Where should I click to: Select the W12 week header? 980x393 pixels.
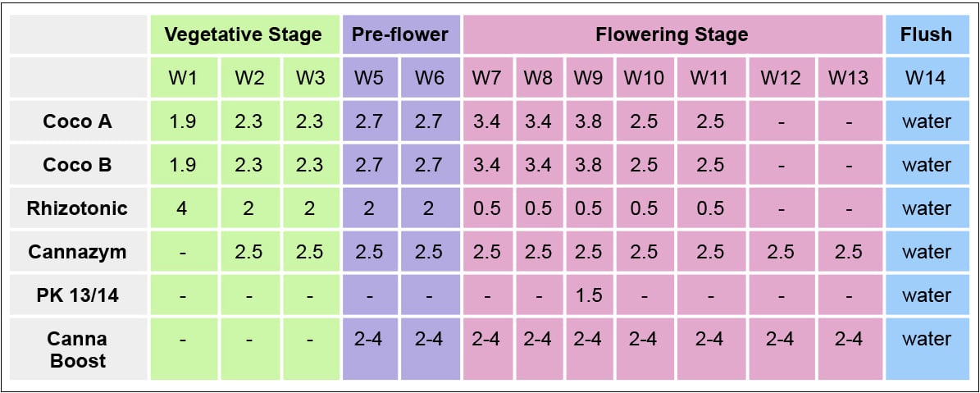coord(780,79)
